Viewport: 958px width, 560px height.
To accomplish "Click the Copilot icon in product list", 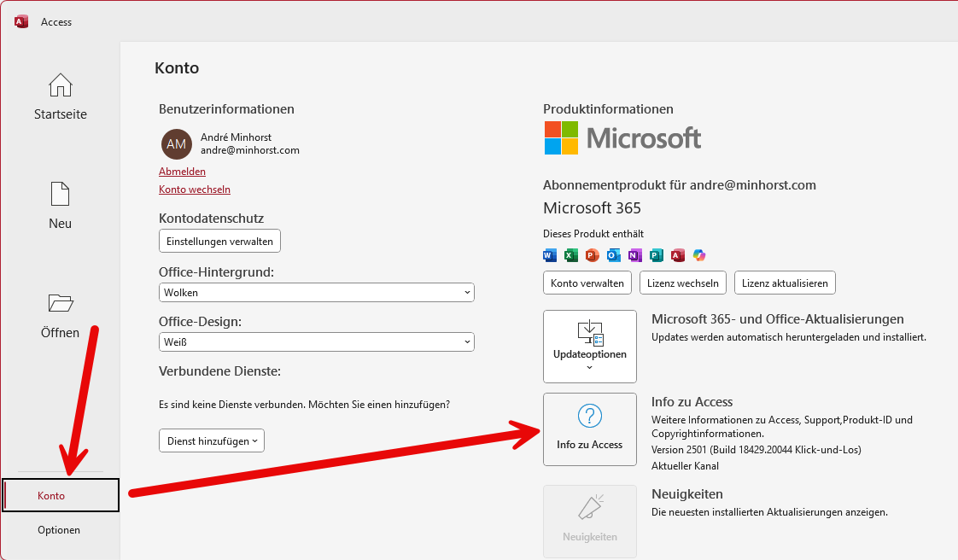I will point(699,254).
